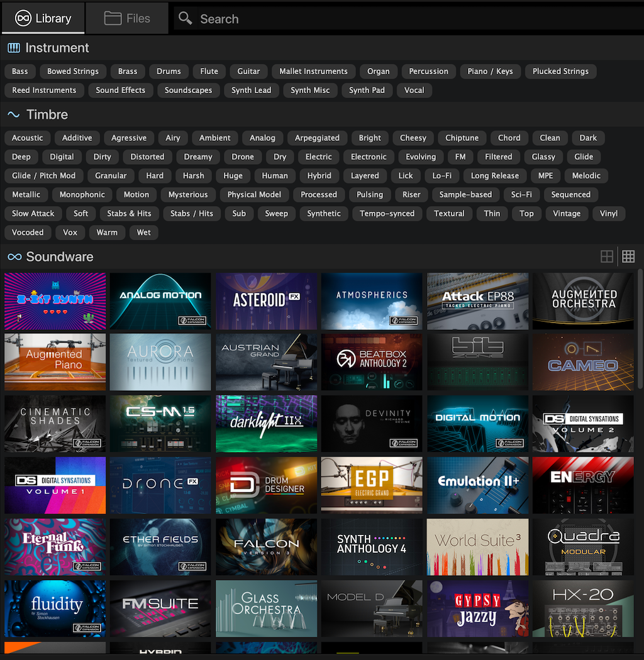Toggle the Vintage timbre tag
The height and width of the screenshot is (660, 644).
(567, 214)
